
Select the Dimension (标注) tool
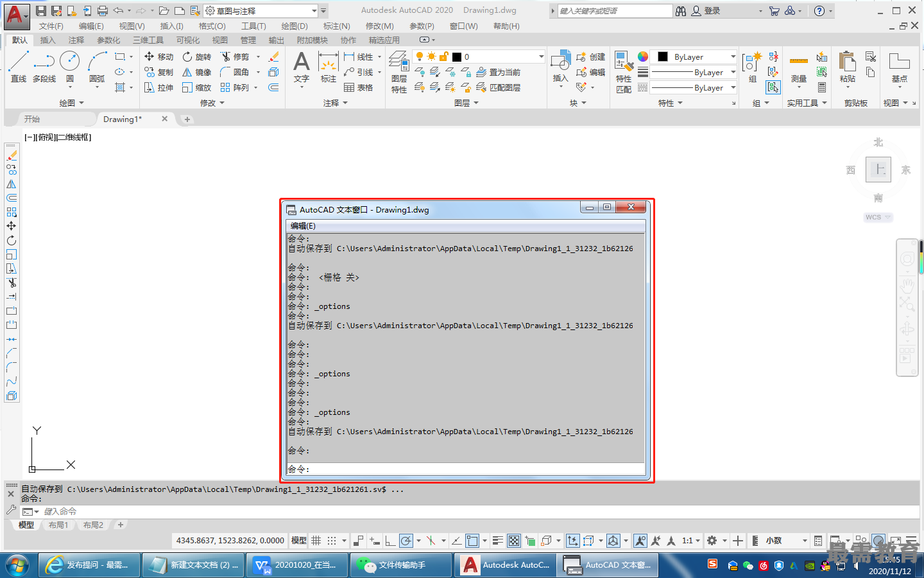pyautogui.click(x=329, y=67)
